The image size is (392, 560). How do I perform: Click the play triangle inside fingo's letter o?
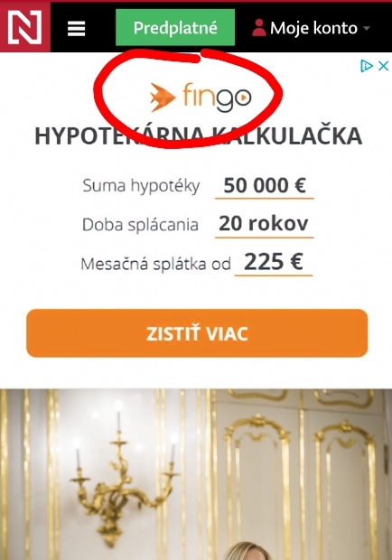[244, 98]
